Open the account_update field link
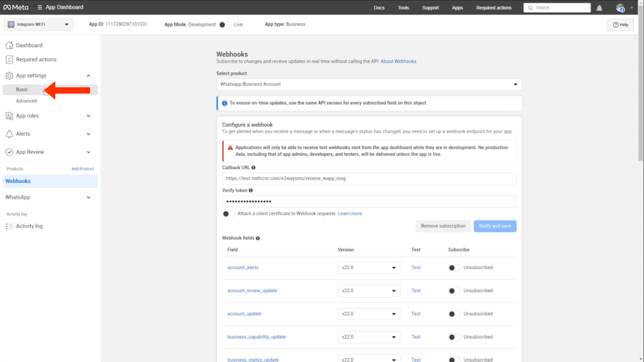This screenshot has width=644, height=362. (244, 314)
